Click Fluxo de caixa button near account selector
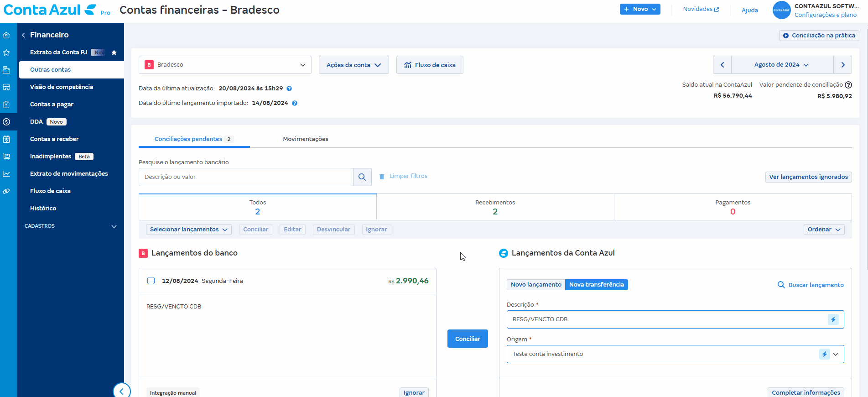This screenshot has width=868, height=397. point(430,65)
